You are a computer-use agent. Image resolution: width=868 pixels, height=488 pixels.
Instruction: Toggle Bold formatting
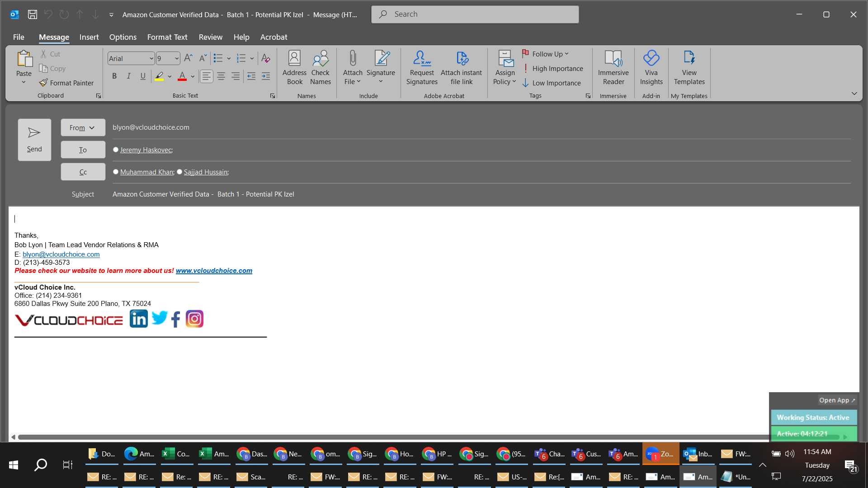114,76
